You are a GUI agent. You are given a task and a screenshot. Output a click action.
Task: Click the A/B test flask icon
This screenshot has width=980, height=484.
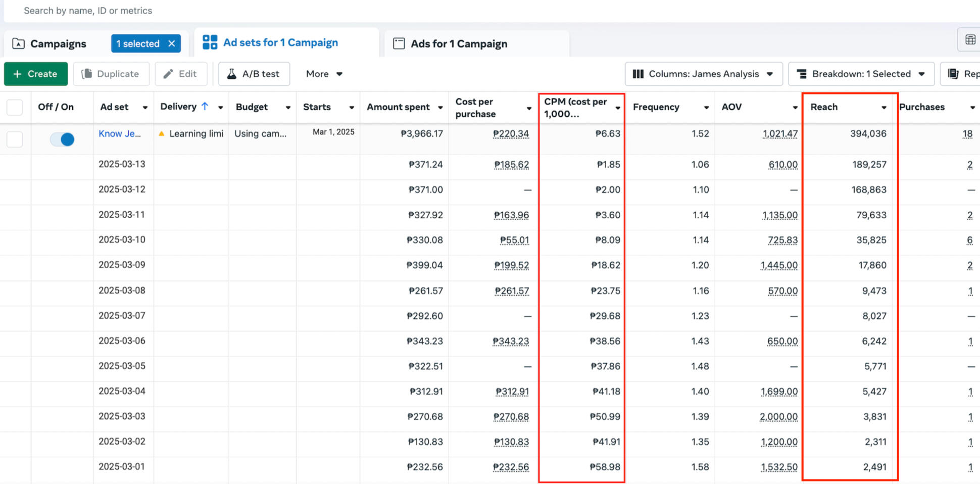(x=231, y=74)
